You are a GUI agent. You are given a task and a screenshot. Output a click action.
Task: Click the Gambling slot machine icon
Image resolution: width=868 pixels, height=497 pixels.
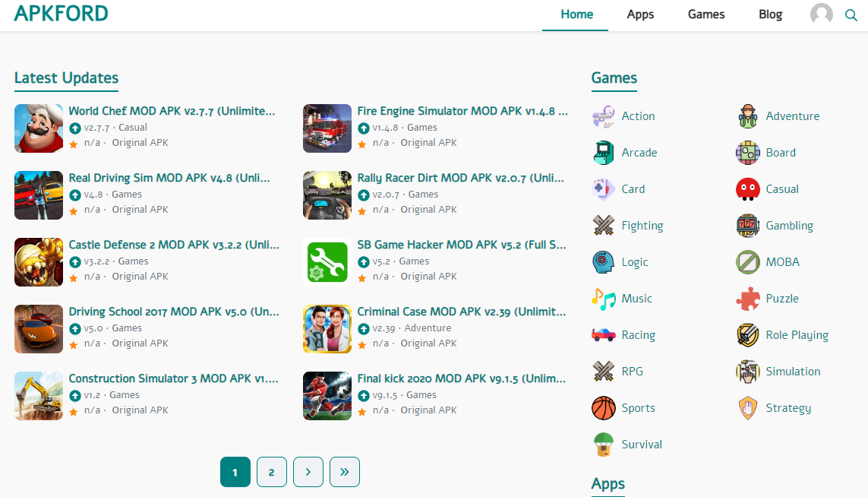coord(748,226)
